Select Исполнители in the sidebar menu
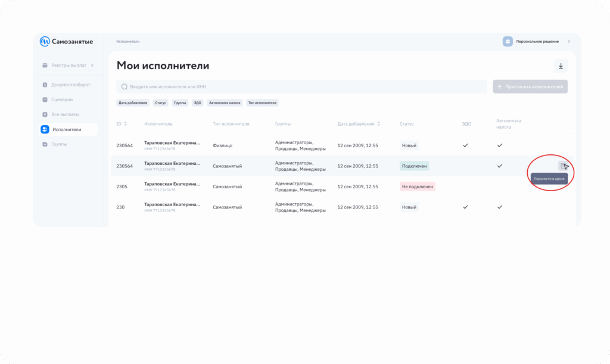610x364 pixels. 66,129
